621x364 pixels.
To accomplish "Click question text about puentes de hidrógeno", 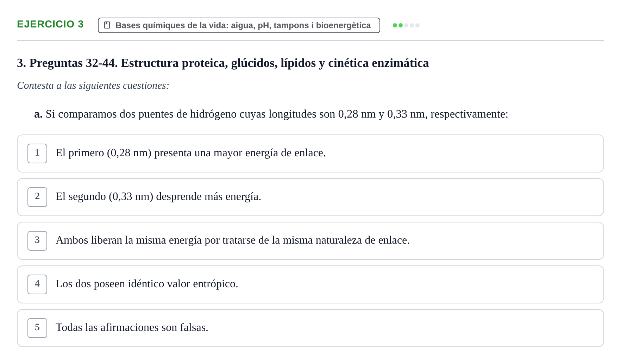I will [x=271, y=114].
